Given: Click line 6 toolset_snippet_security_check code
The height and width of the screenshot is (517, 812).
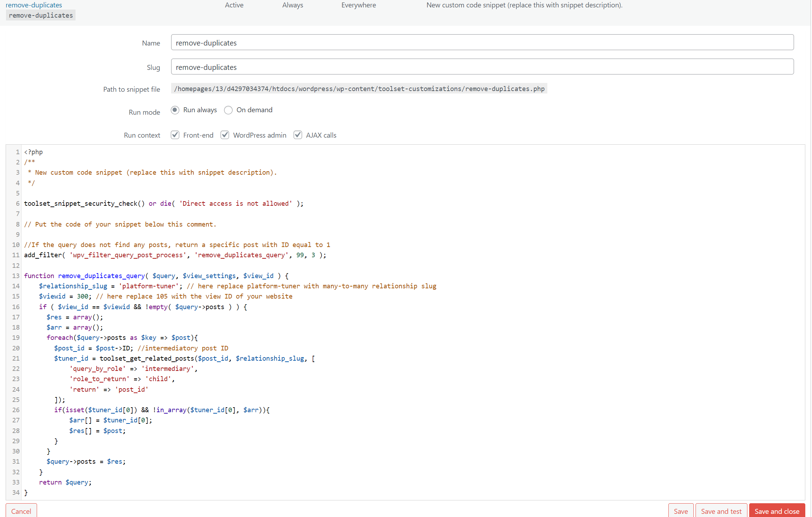Looking at the screenshot, I should pos(164,204).
